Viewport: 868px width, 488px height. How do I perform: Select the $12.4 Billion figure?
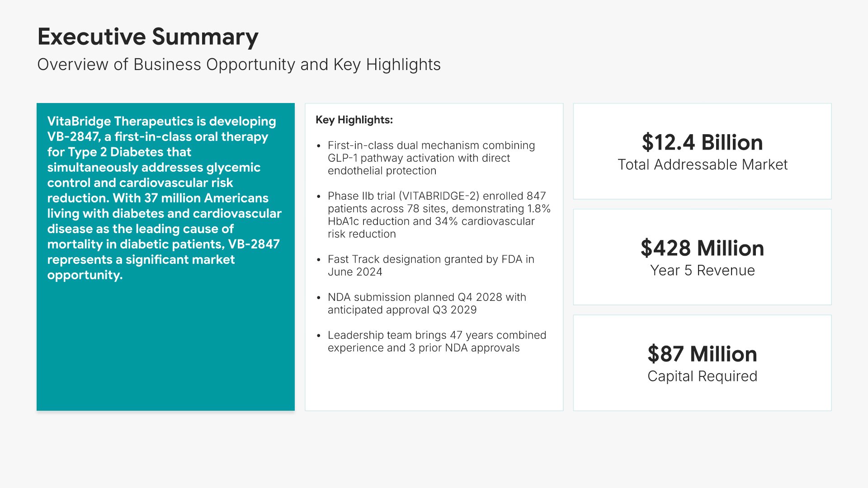pos(702,142)
